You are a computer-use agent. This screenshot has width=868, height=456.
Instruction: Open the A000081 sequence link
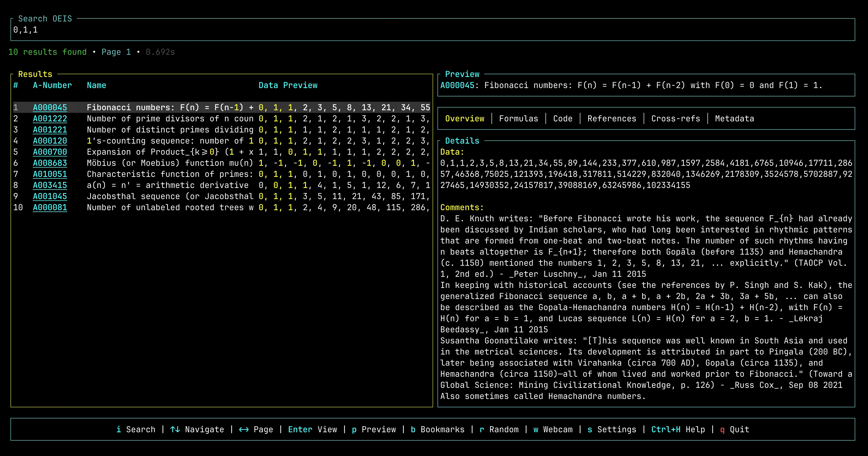(50, 207)
